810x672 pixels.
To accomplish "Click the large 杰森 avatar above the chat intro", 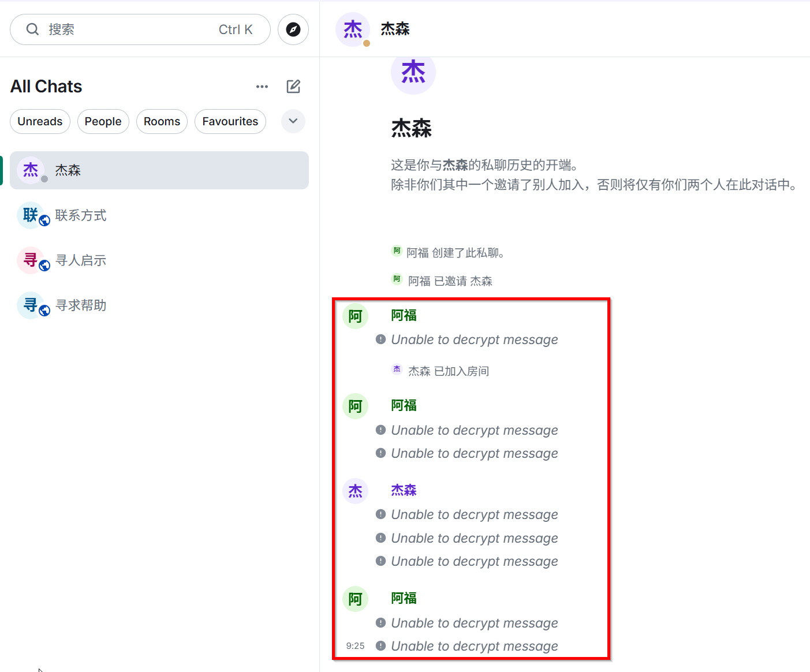I will [x=413, y=72].
